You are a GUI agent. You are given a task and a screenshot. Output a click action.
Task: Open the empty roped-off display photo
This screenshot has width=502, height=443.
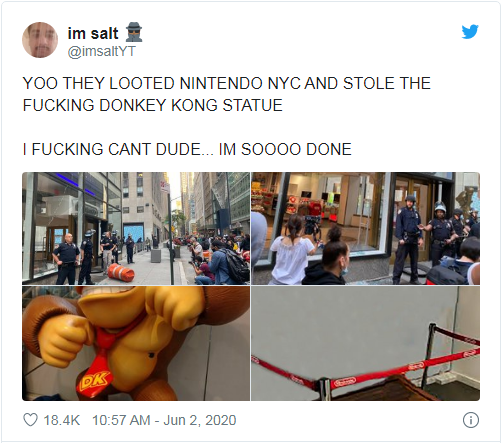tap(365, 343)
